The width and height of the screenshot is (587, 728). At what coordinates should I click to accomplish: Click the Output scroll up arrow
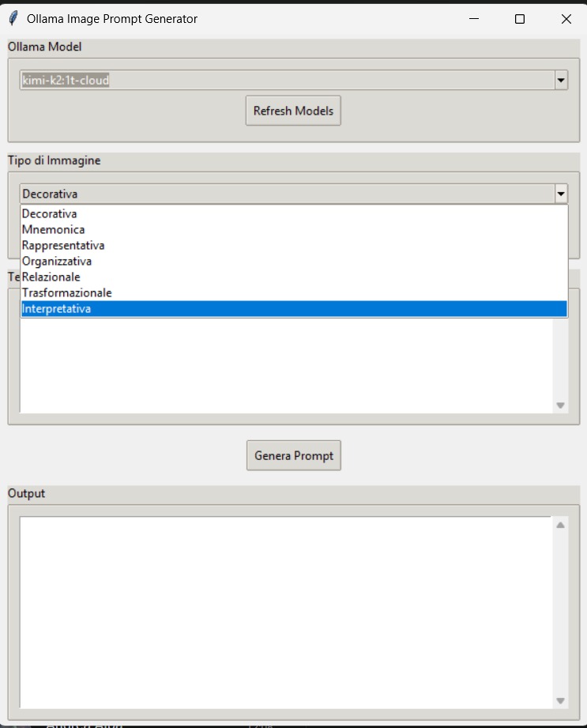pos(560,525)
